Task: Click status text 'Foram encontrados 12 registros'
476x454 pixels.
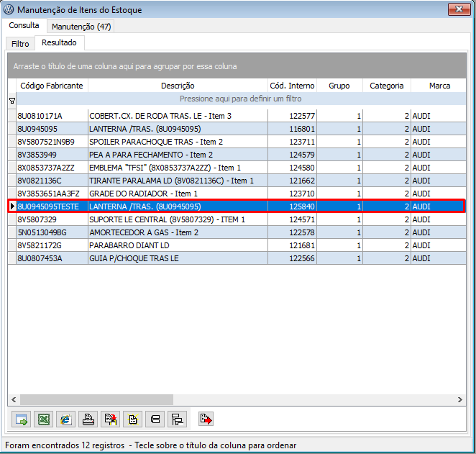Action: [x=65, y=445]
